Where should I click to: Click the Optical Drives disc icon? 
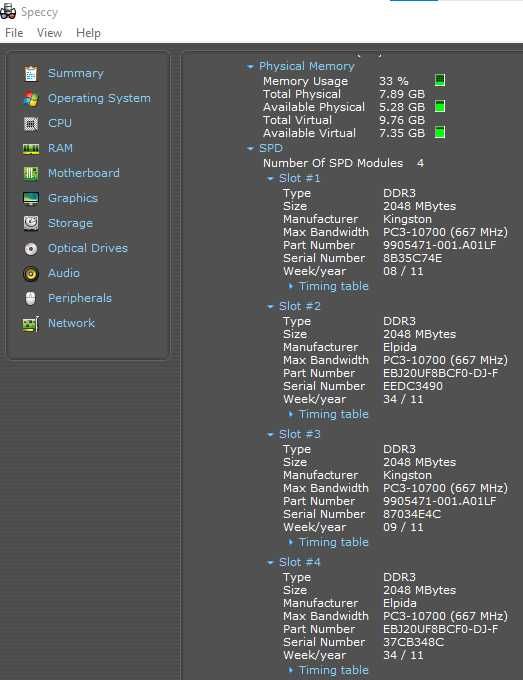[31, 248]
